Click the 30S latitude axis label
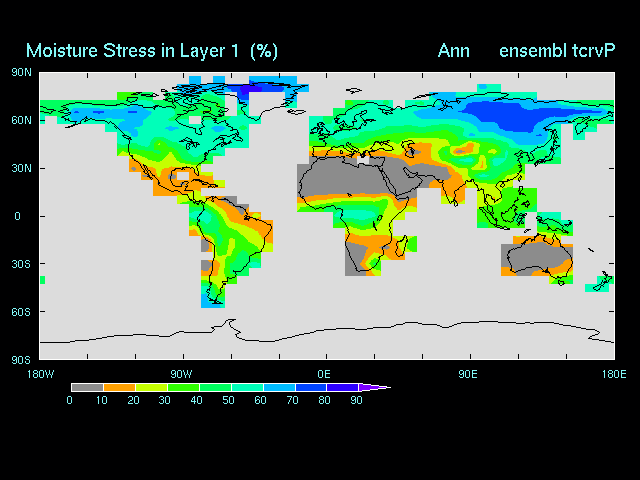The height and width of the screenshot is (480, 640). [x=21, y=264]
